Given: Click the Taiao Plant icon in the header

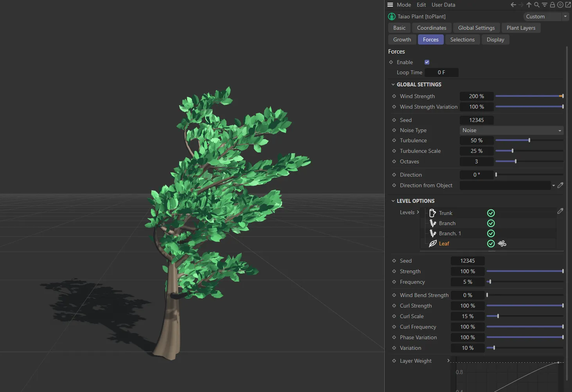Looking at the screenshot, I should pos(391,16).
